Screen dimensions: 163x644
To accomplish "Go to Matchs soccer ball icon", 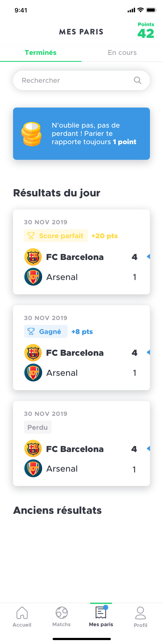I will [62, 613].
